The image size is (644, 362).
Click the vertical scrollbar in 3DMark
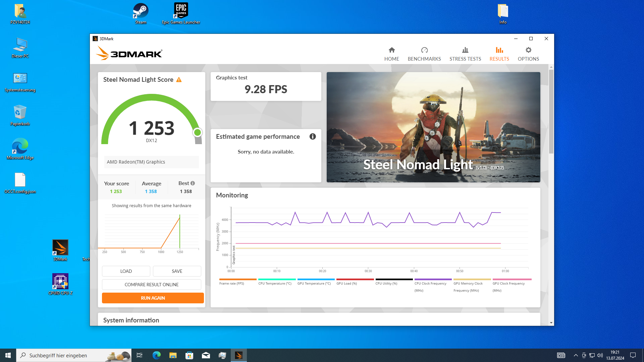(551, 111)
